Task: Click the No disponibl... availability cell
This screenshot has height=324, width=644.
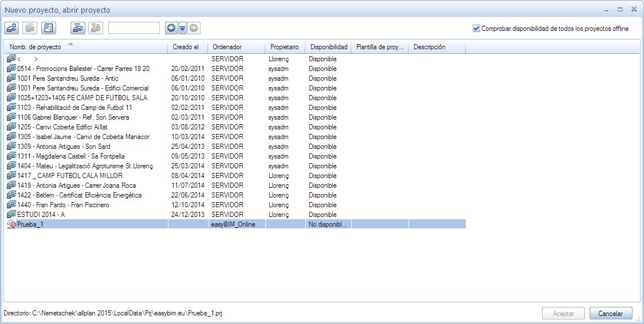Action: [328, 224]
